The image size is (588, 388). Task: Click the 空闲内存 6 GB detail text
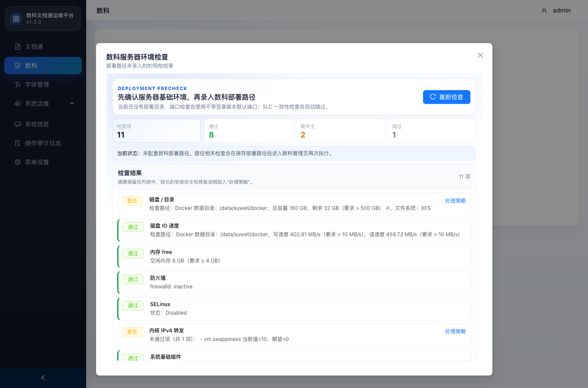tap(185, 261)
